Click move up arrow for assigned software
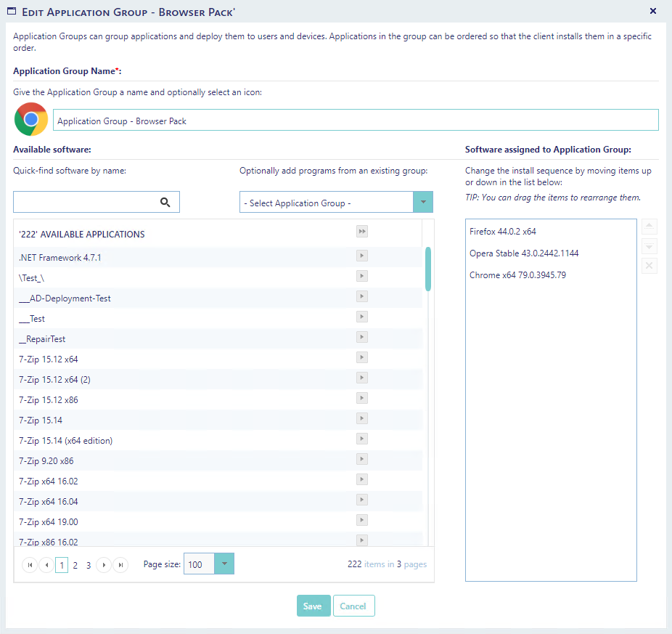 (650, 227)
